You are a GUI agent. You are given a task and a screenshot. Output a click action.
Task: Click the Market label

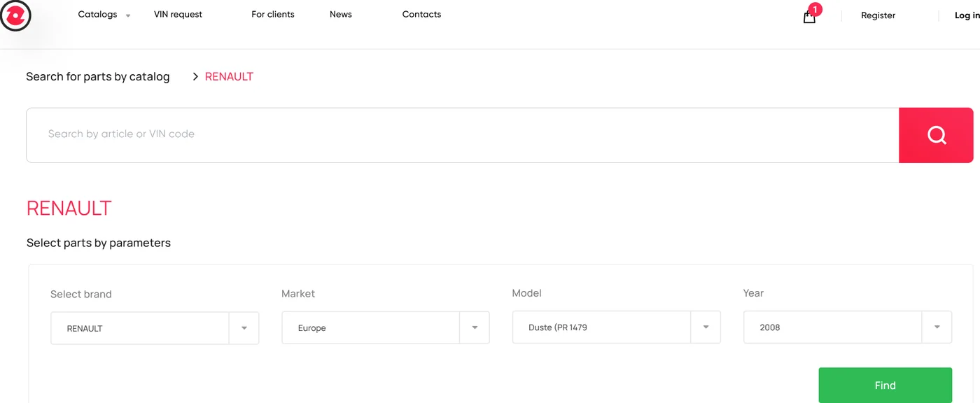point(298,293)
